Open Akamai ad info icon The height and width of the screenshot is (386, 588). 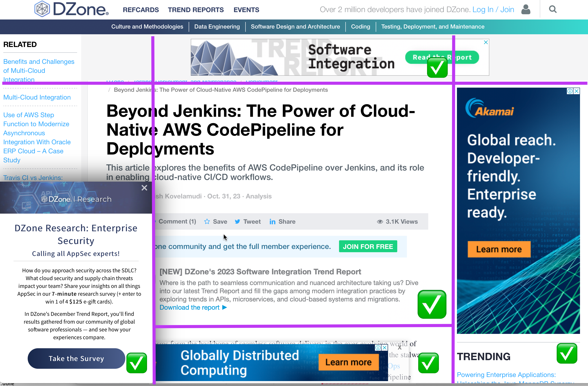(x=570, y=91)
